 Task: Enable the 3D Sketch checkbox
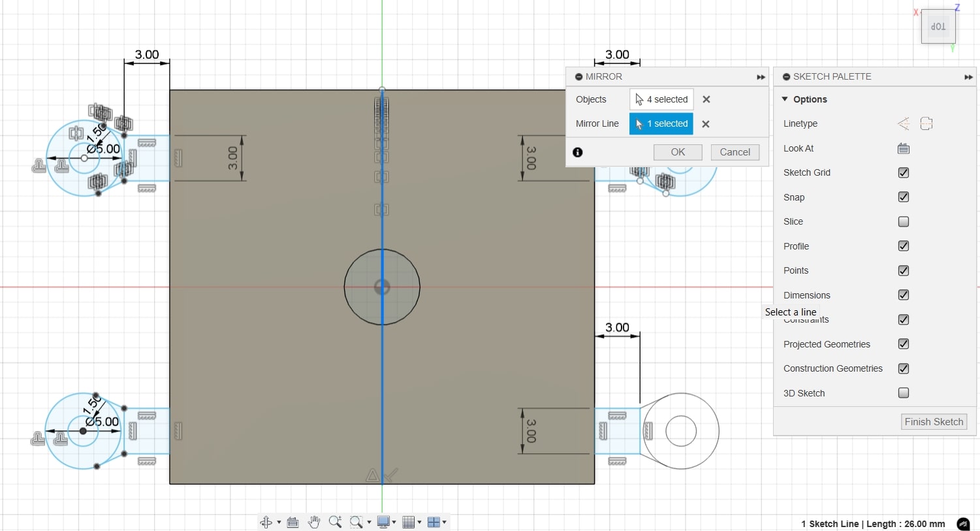(904, 393)
